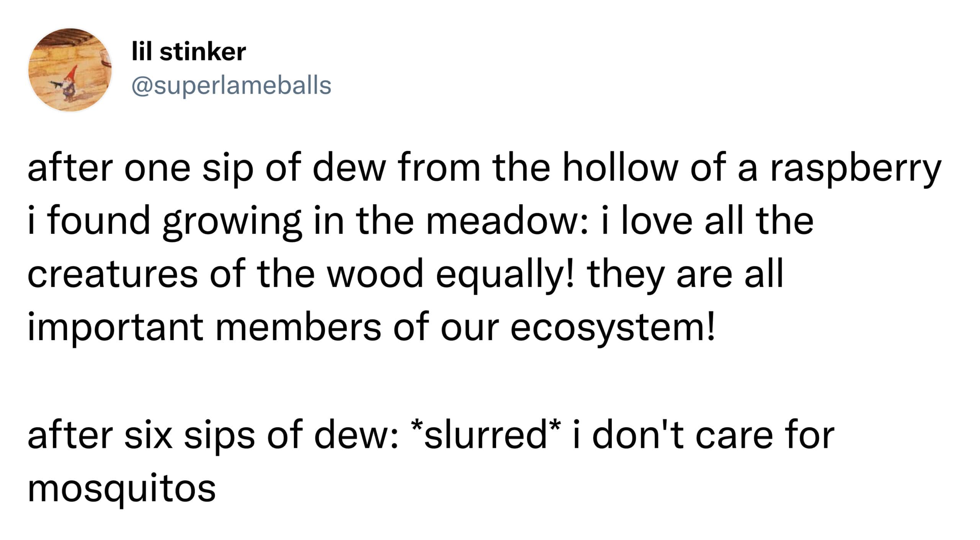980x540 pixels.
Task: Click the word "growing" in the tweet
Action: (x=232, y=223)
